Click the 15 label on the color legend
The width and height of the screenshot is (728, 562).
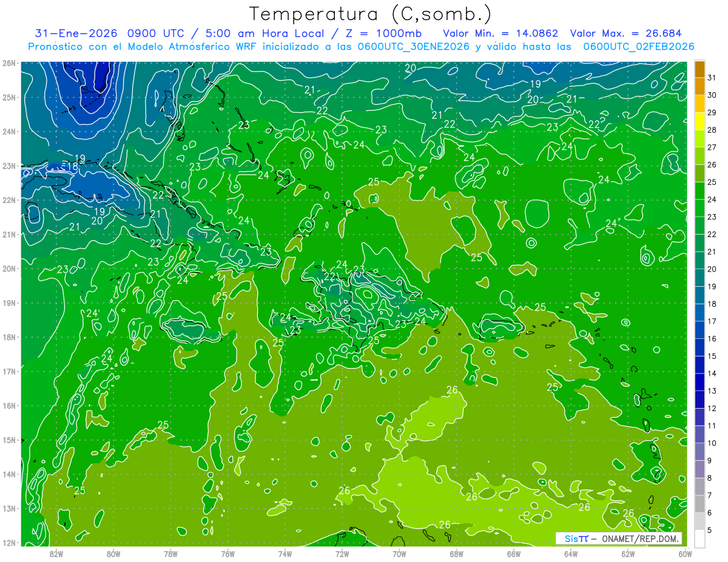[712, 356]
